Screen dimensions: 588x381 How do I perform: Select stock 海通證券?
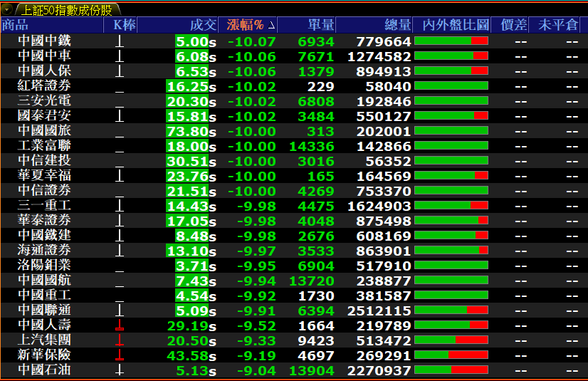pyautogui.click(x=44, y=251)
